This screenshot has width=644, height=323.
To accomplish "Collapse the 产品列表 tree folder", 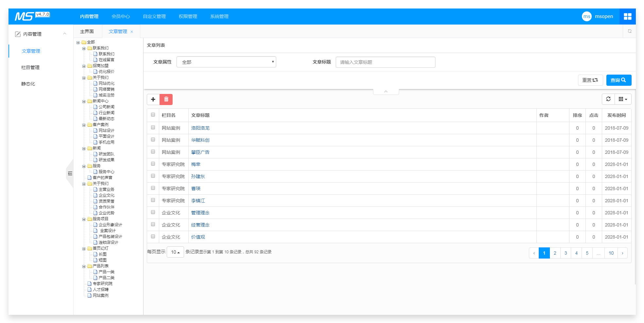I will pyautogui.click(x=84, y=266).
